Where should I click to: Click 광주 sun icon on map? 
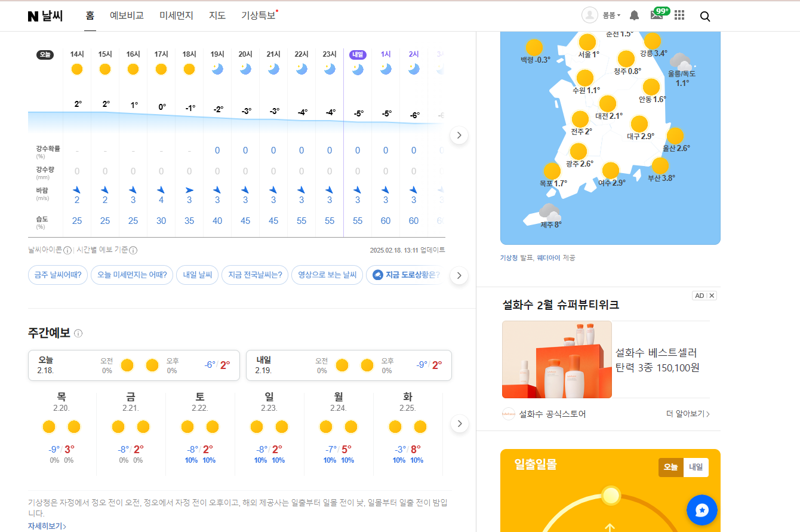[579, 152]
